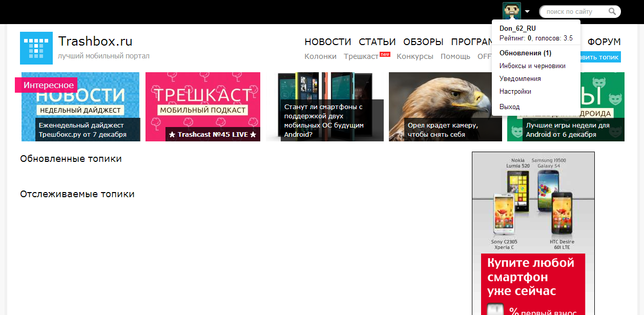
Task: Go to ФОРУМ section
Action: click(604, 42)
